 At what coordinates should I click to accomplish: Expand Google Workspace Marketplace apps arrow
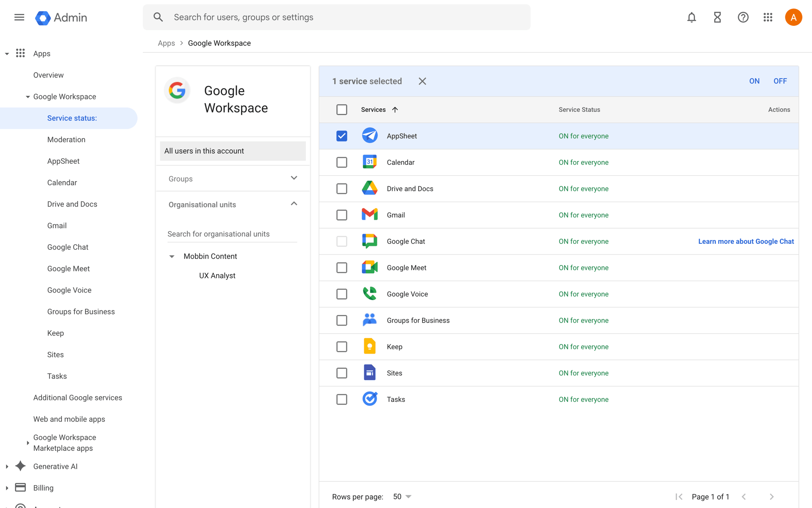(x=28, y=443)
